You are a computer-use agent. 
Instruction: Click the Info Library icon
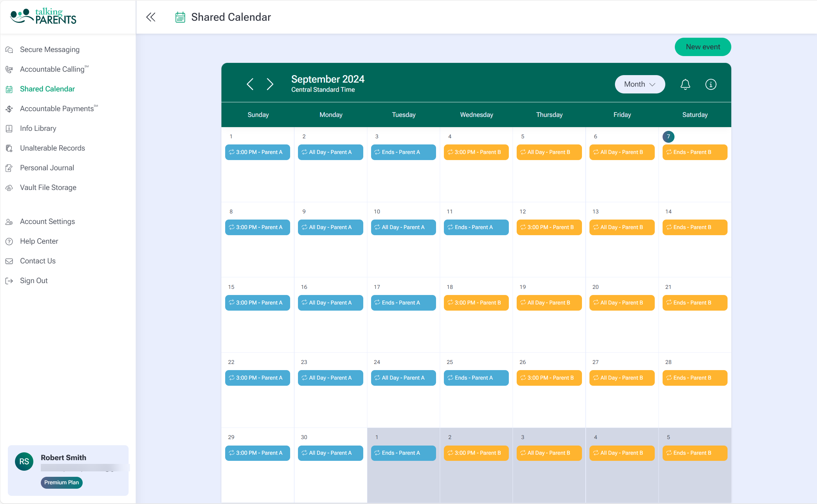pyautogui.click(x=9, y=129)
